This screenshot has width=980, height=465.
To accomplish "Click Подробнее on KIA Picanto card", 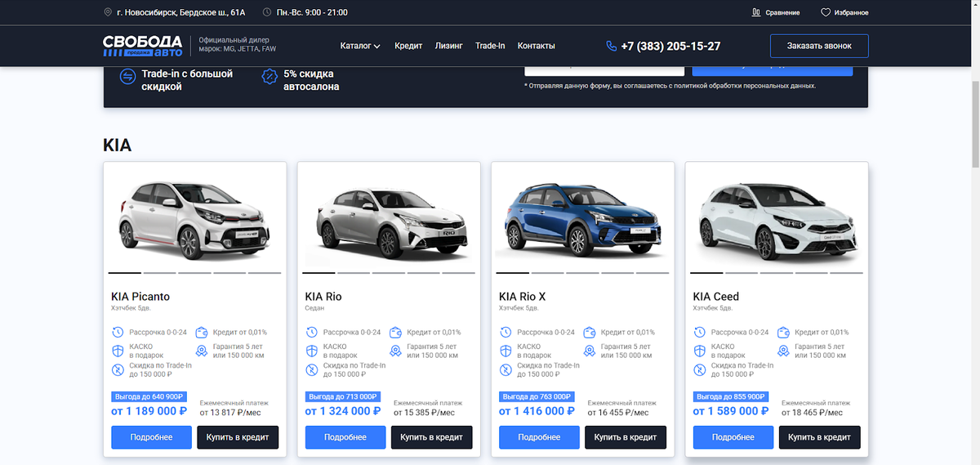I will (x=150, y=437).
